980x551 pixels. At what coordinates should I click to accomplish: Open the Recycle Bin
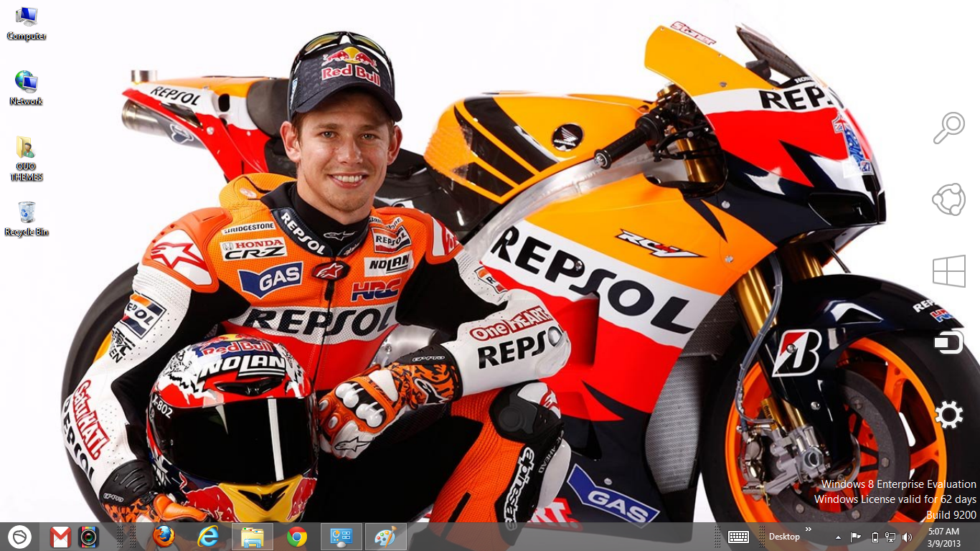(27, 219)
